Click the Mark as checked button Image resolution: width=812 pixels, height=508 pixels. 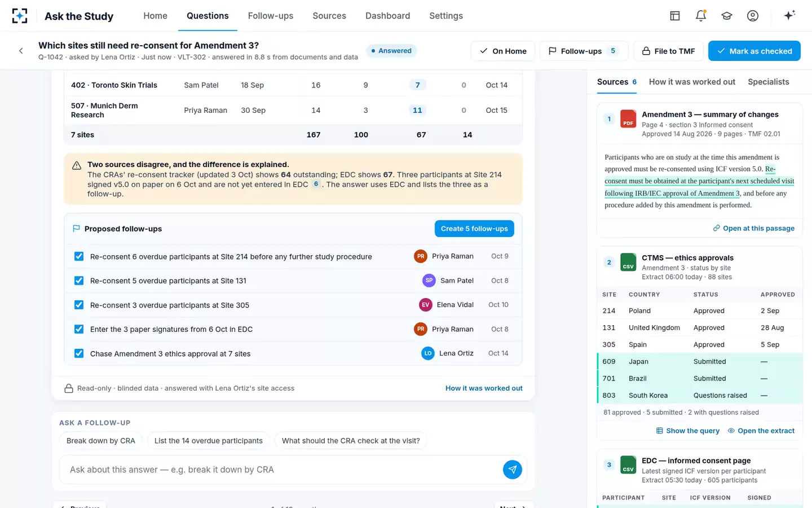point(754,51)
